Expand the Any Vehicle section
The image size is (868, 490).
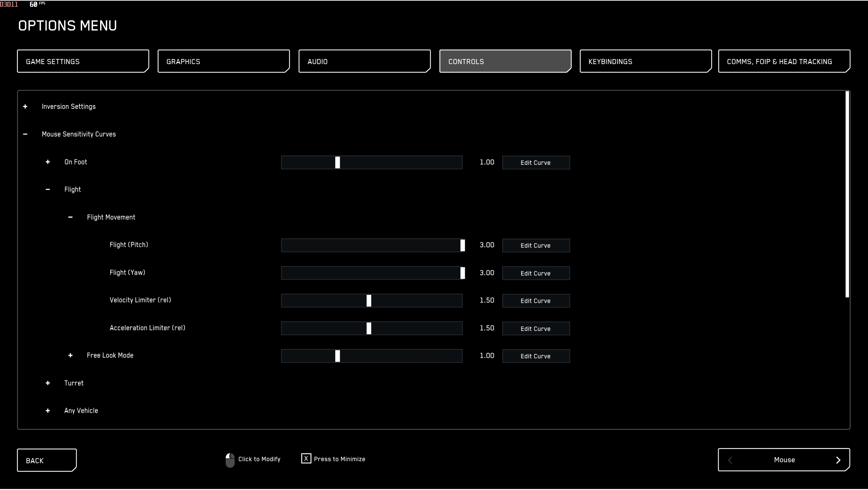point(48,411)
